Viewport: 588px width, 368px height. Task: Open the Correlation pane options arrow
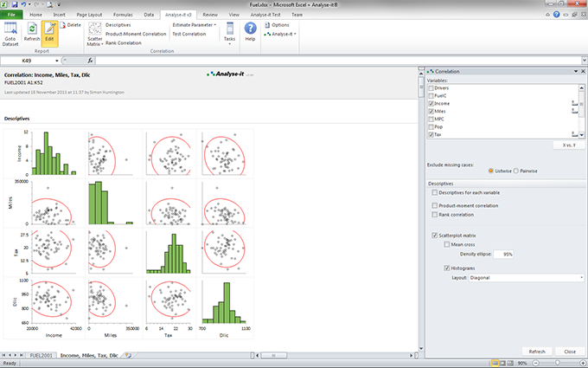[x=576, y=71]
